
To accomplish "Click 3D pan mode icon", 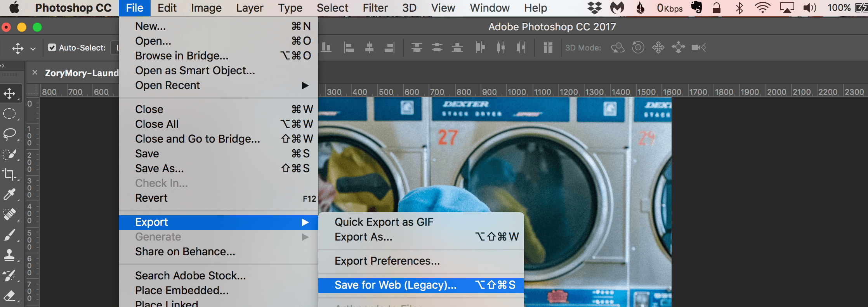I will coord(658,47).
